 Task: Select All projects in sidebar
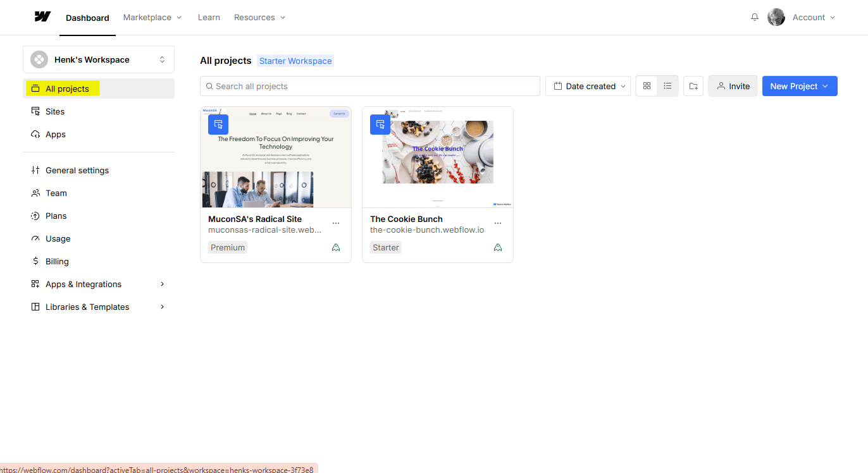click(99, 89)
